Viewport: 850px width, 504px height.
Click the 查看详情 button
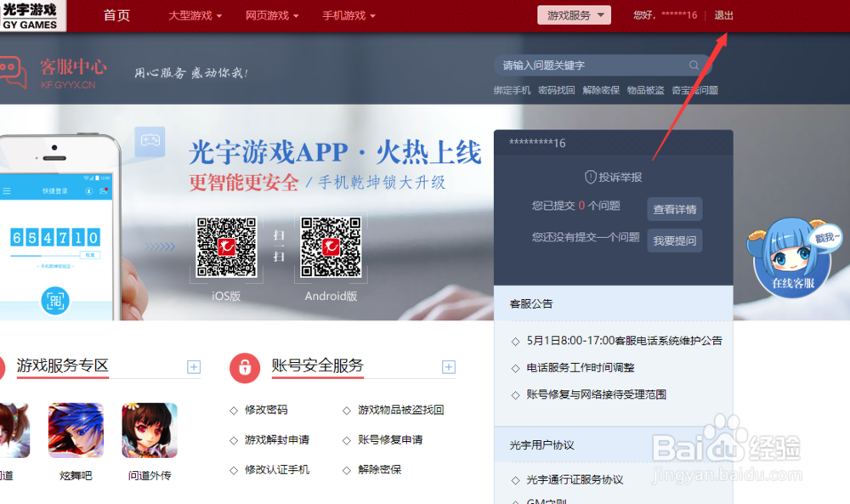[x=675, y=209]
